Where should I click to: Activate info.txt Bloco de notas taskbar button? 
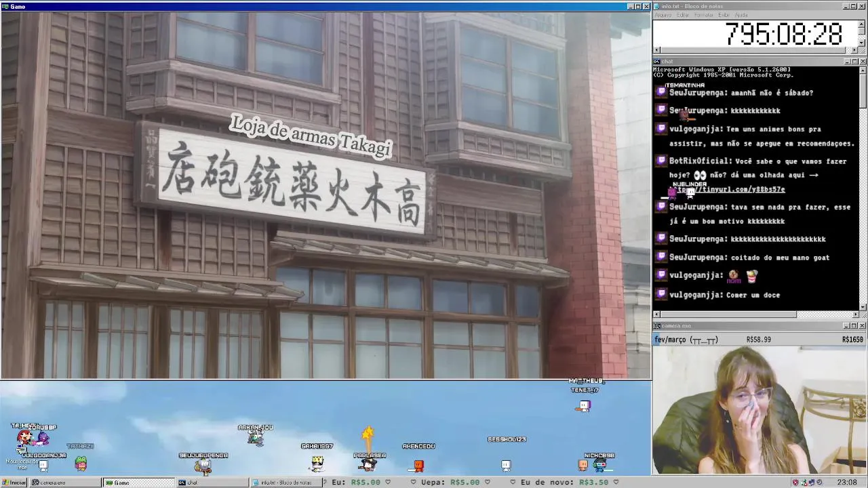pos(287,483)
